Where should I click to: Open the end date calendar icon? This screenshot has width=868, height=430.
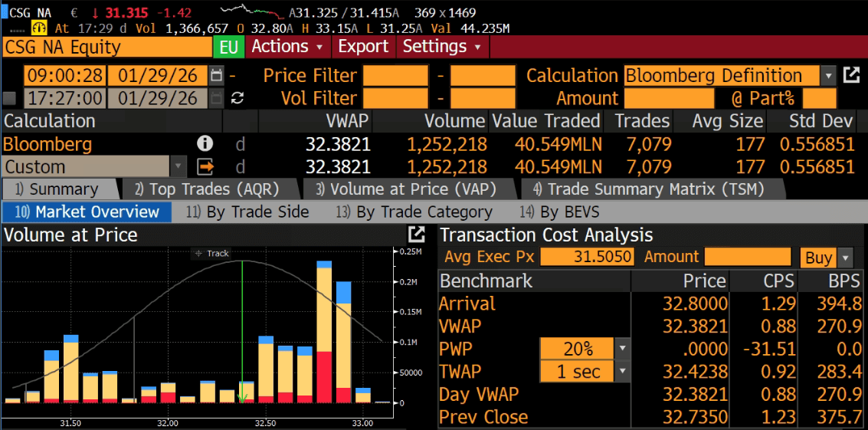216,98
